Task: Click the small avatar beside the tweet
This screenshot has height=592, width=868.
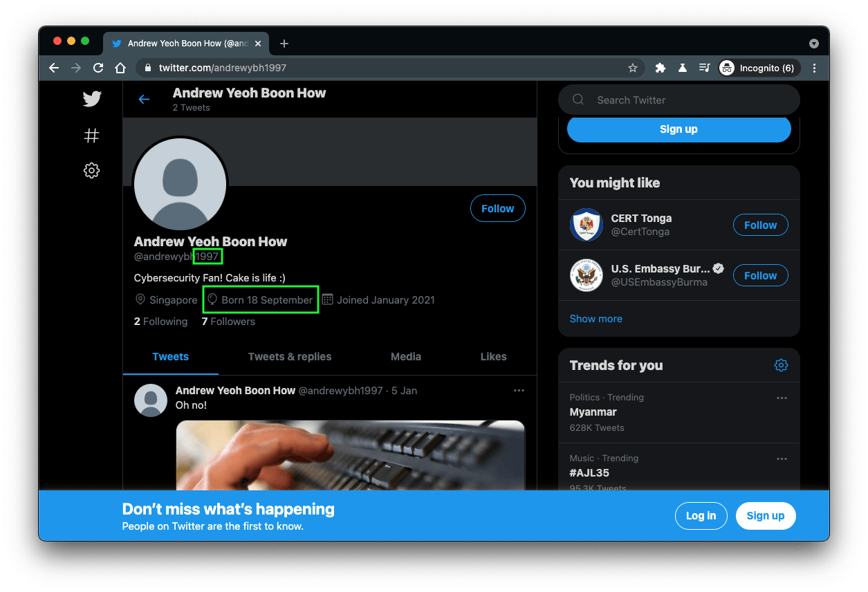Action: click(x=151, y=400)
